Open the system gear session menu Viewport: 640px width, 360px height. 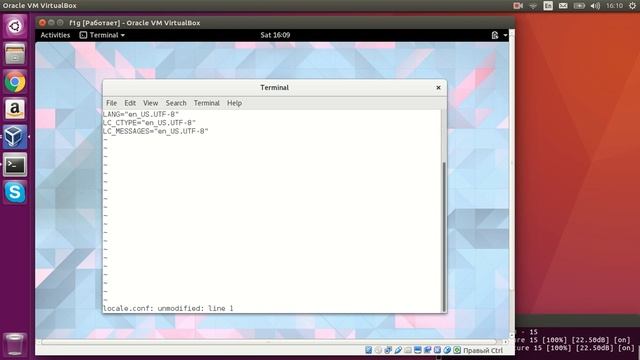point(632,6)
